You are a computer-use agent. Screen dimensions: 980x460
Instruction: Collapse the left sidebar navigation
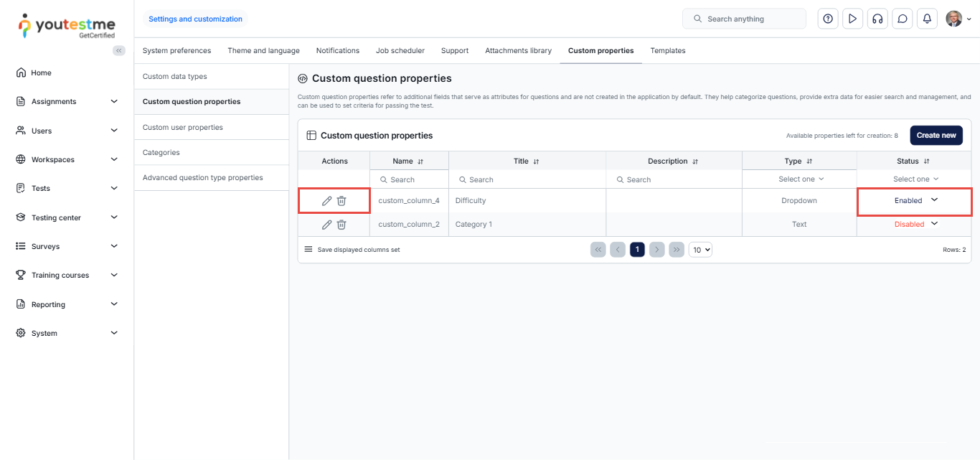[x=119, y=50]
